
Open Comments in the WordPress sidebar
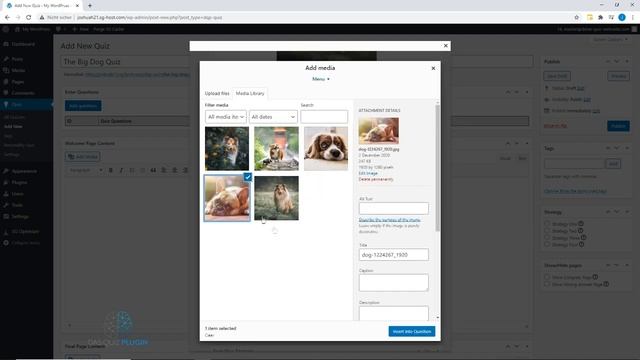pos(22,93)
